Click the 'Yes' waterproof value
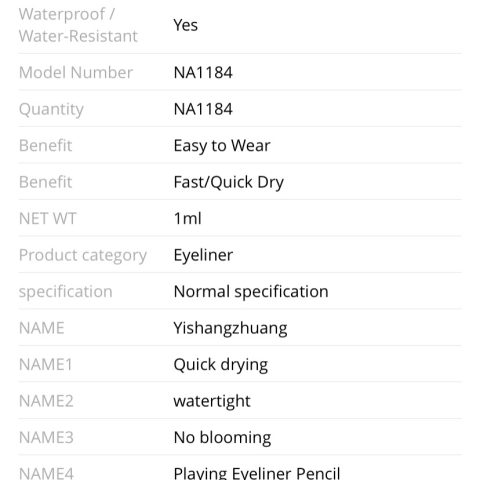This screenshot has height=480, width=480. point(185,25)
